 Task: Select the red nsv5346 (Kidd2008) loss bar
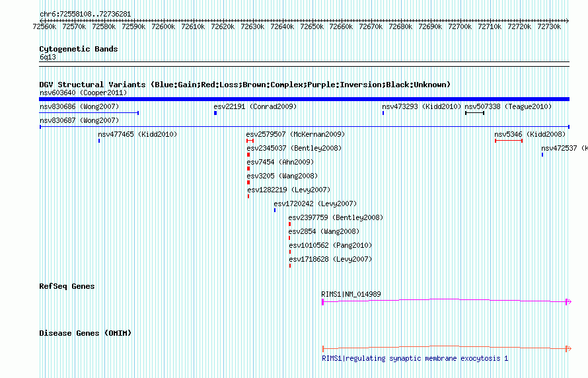[x=508, y=141]
